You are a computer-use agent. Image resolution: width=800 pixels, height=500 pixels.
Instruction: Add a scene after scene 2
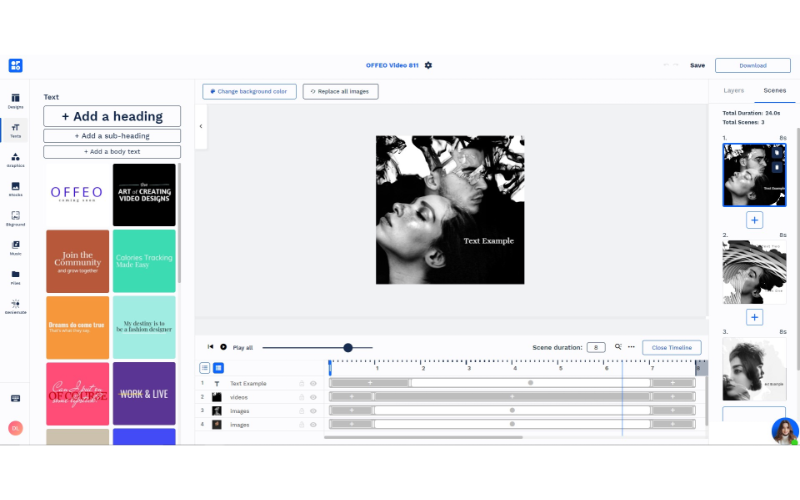coord(754,317)
